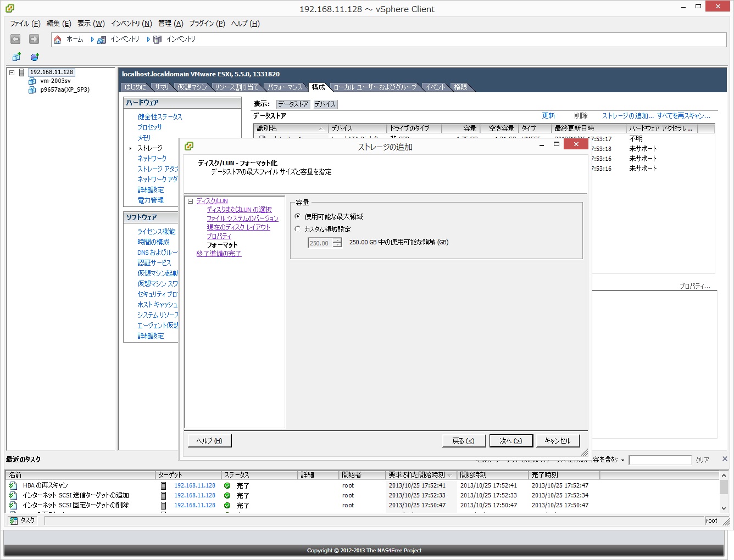This screenshot has height=560, width=734.
Task: Click the ストレージの追加... link
Action: tap(628, 116)
